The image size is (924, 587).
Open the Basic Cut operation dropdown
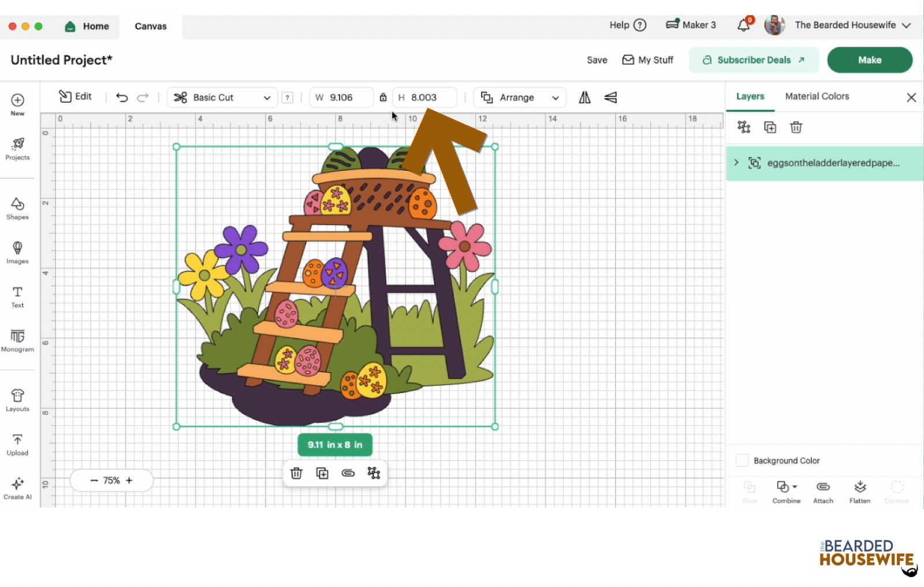coord(222,98)
